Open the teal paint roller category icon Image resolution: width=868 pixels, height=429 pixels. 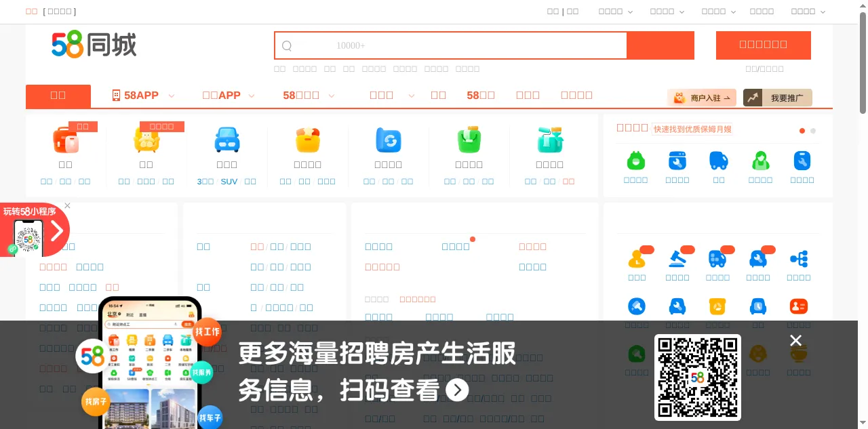pos(550,140)
